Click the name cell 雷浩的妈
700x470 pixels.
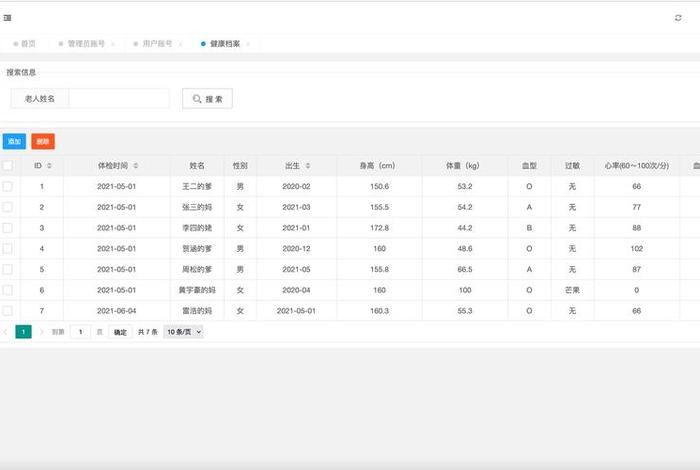click(x=197, y=311)
